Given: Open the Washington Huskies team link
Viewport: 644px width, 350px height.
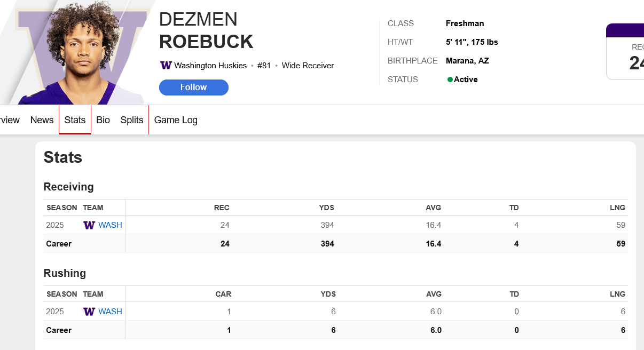Looking at the screenshot, I should [210, 66].
